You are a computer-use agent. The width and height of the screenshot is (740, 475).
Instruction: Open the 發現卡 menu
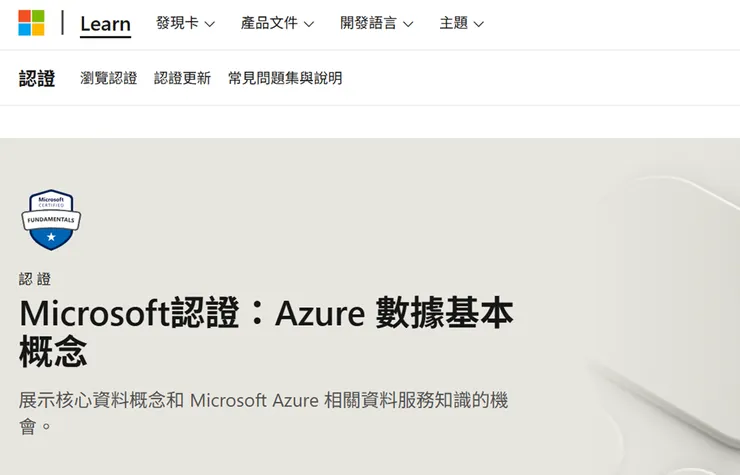177,23
